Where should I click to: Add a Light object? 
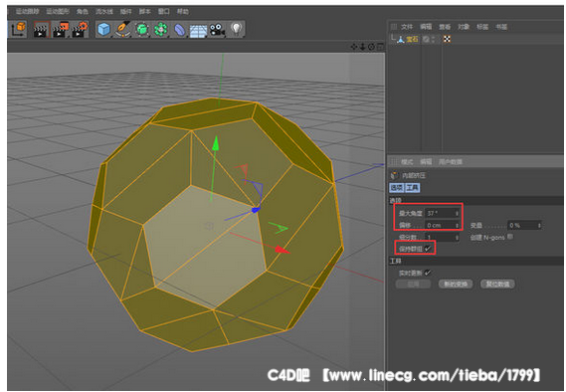click(236, 29)
